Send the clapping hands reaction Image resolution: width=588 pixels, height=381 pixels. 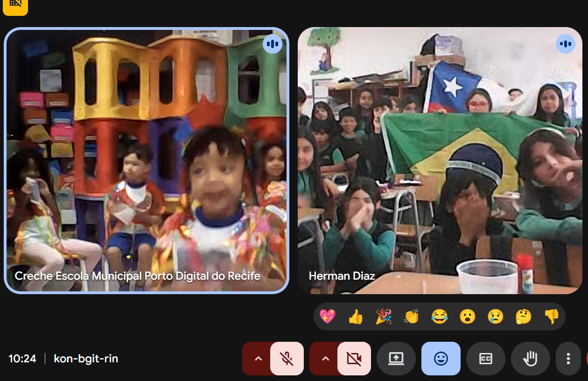click(412, 317)
